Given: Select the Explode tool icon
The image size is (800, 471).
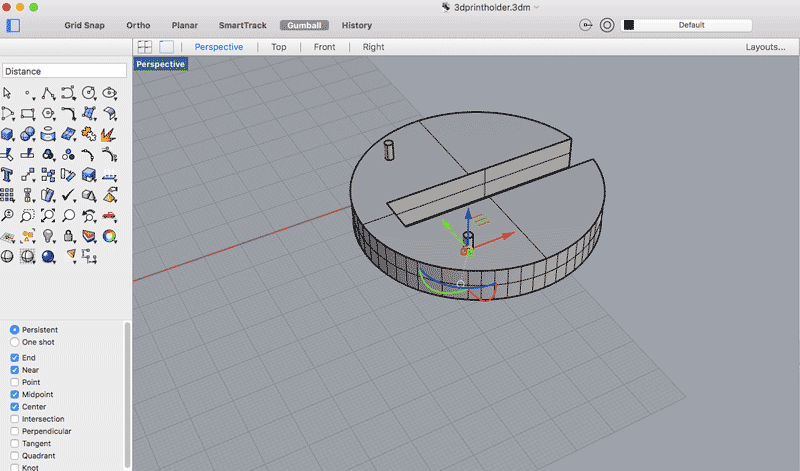Looking at the screenshot, I should point(110,134).
